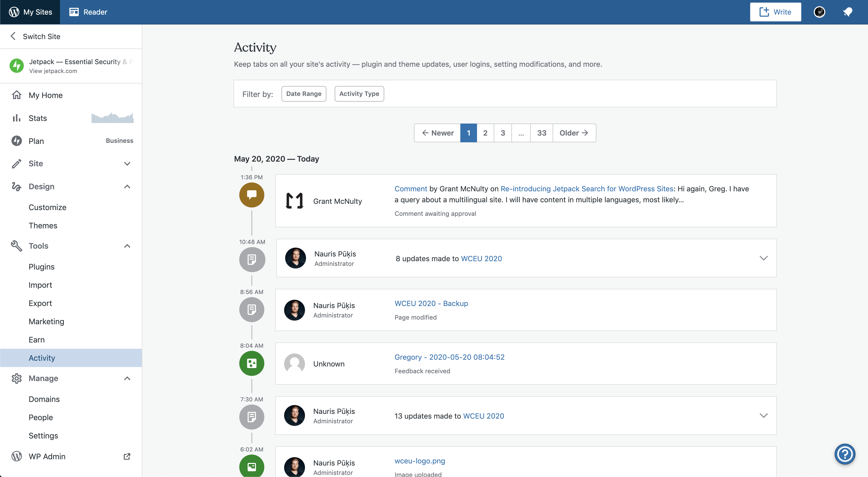Screen dimensions: 868x477
Task: Click the Activity icon in sidebar
Action: point(42,358)
